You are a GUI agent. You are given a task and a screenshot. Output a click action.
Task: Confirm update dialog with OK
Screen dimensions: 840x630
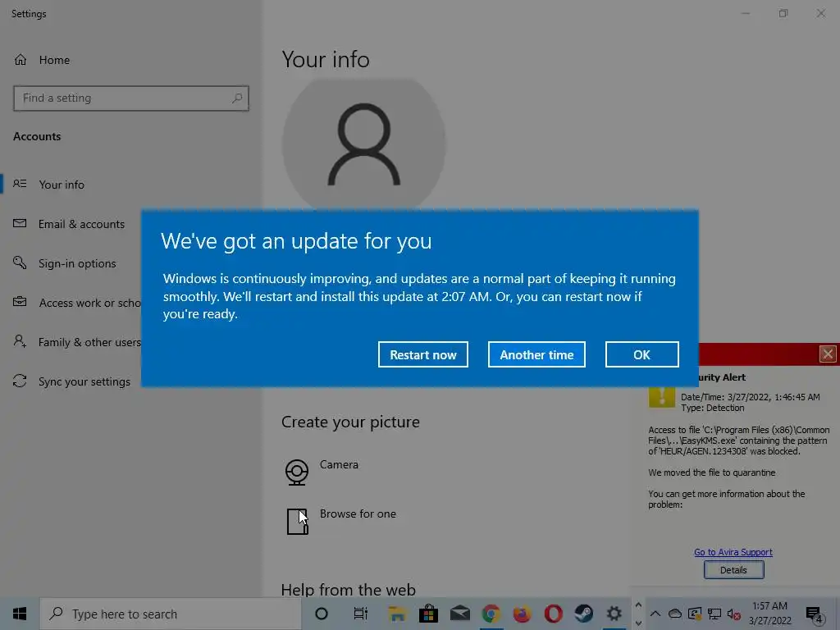pos(641,354)
